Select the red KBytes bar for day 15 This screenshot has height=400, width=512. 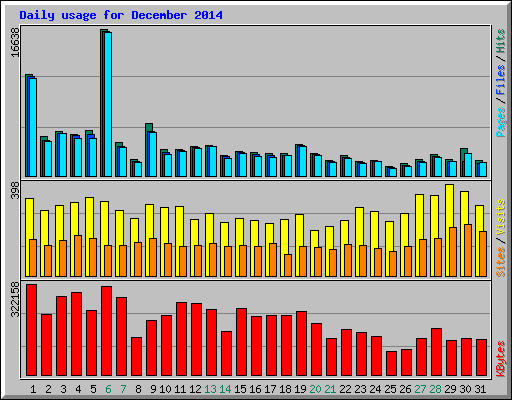click(241, 342)
